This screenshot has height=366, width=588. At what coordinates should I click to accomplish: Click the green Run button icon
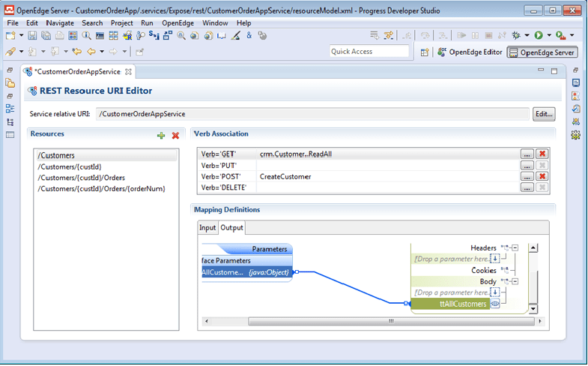539,35
